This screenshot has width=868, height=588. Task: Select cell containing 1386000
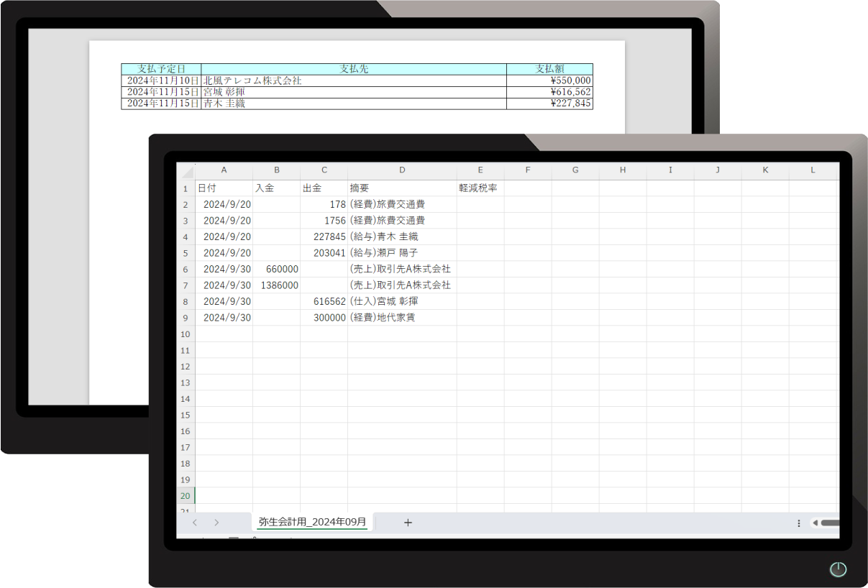276,285
